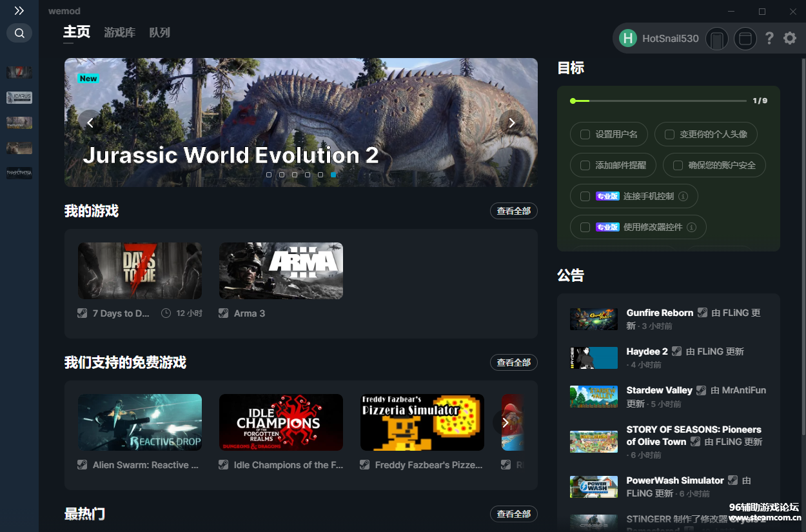
Task: Show the next banner with right arrow
Action: tap(512, 122)
